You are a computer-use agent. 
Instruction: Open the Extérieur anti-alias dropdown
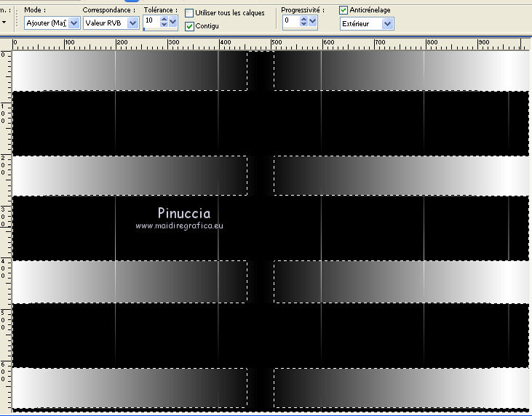[367, 24]
